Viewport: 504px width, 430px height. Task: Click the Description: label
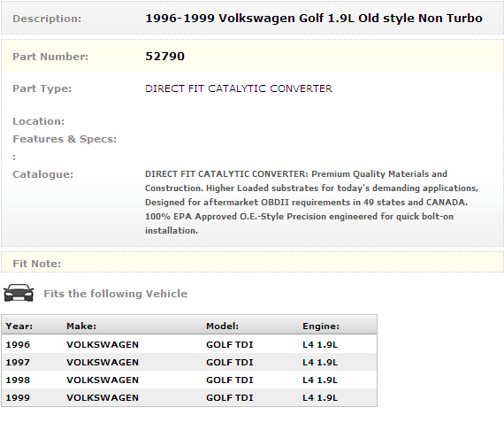(x=47, y=19)
